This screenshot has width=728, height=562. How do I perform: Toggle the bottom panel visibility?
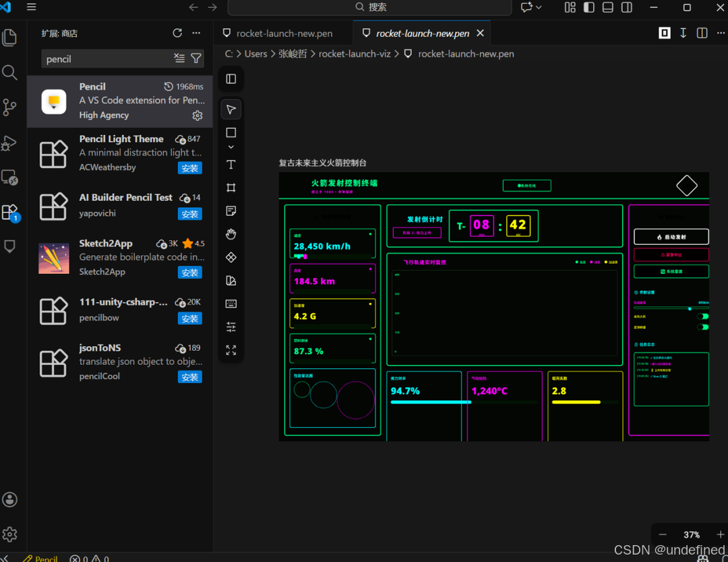[x=608, y=7]
